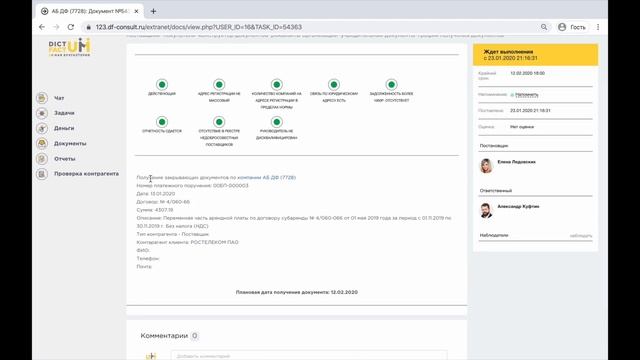Click 'Контрагент клиента: РОСТЕЛЕКОМ ПАО' text
Viewport: 640px width, 360px height.
click(x=187, y=242)
